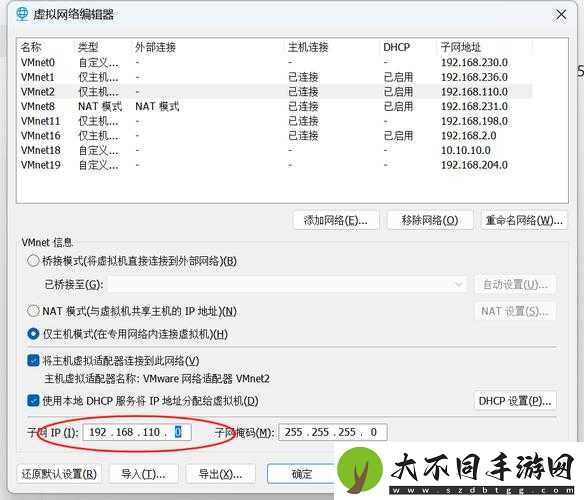Toggle 将主机虚拟适配器连接到此网络 checkbox
This screenshot has width=584, height=500.
[x=33, y=360]
